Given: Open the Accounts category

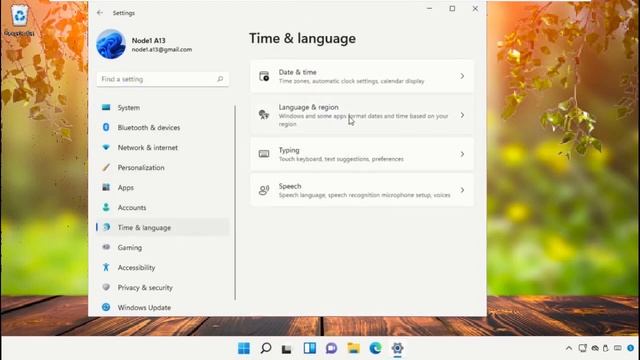Looking at the screenshot, I should coord(163,207).
